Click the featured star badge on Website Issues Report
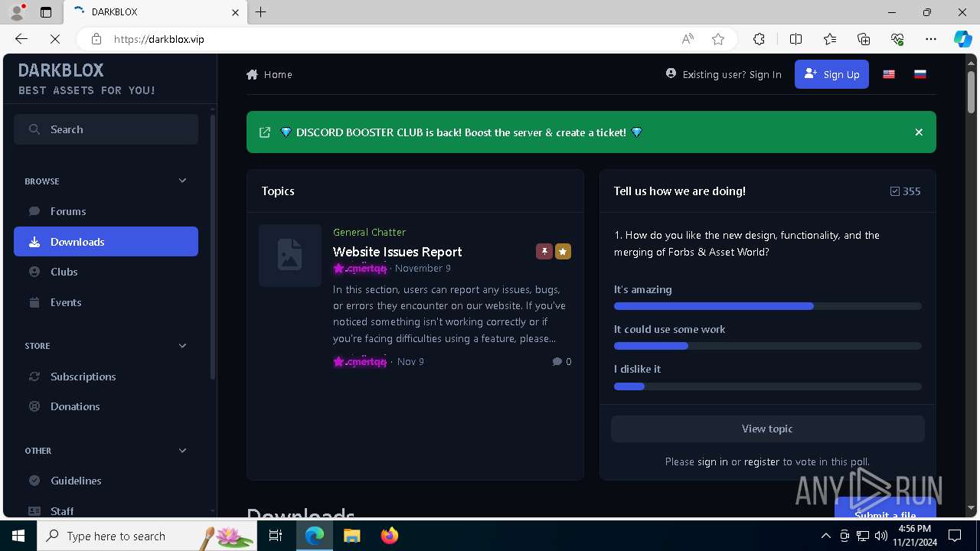The height and width of the screenshot is (551, 980). point(563,252)
